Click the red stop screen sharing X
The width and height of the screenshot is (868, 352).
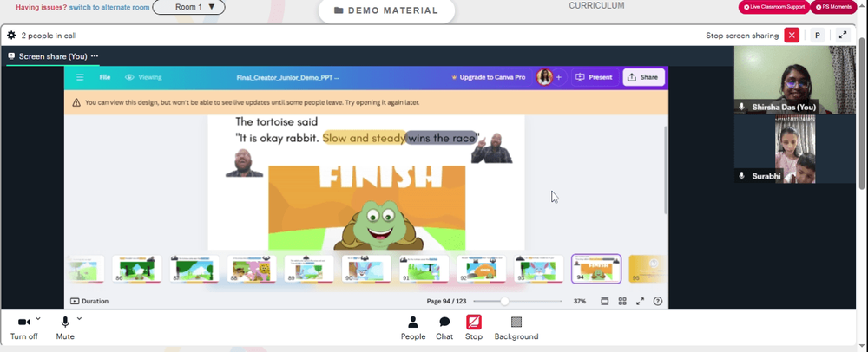[x=792, y=36]
